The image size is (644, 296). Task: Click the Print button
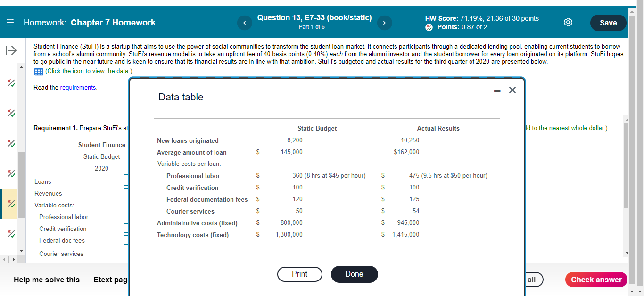pyautogui.click(x=300, y=274)
